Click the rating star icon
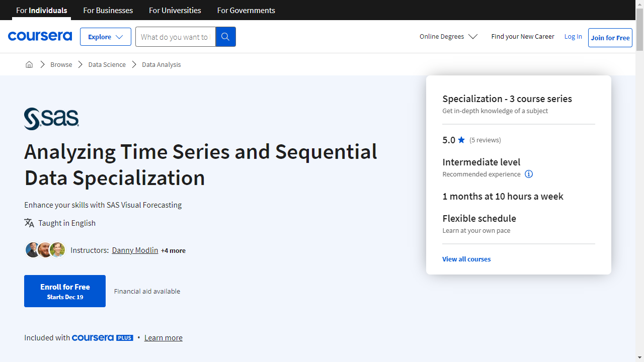This screenshot has width=644, height=362. [x=461, y=140]
